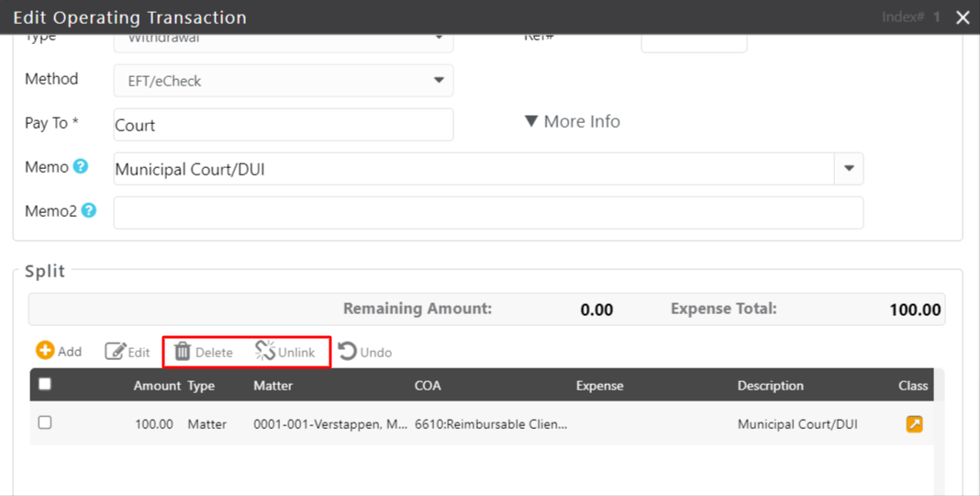Click the Ref# input box
This screenshot has width=980, height=496.
pos(694,42)
